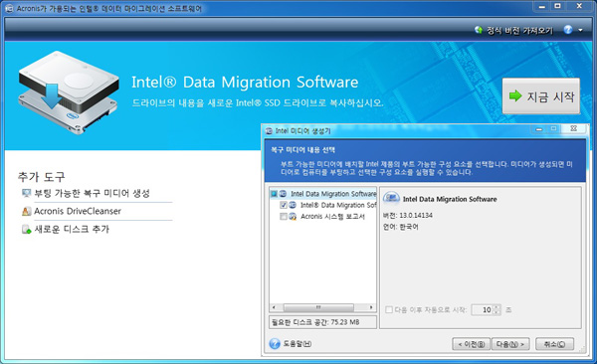Viewport: 597px width, 364px height.
Task: Open 정식 버전 가져오기 link
Action: 519,31
